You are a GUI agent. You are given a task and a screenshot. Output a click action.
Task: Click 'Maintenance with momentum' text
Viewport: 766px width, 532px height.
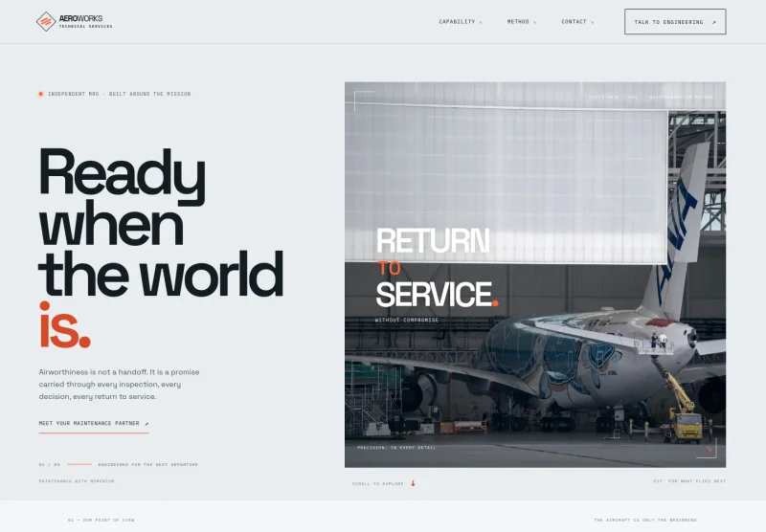(x=77, y=481)
